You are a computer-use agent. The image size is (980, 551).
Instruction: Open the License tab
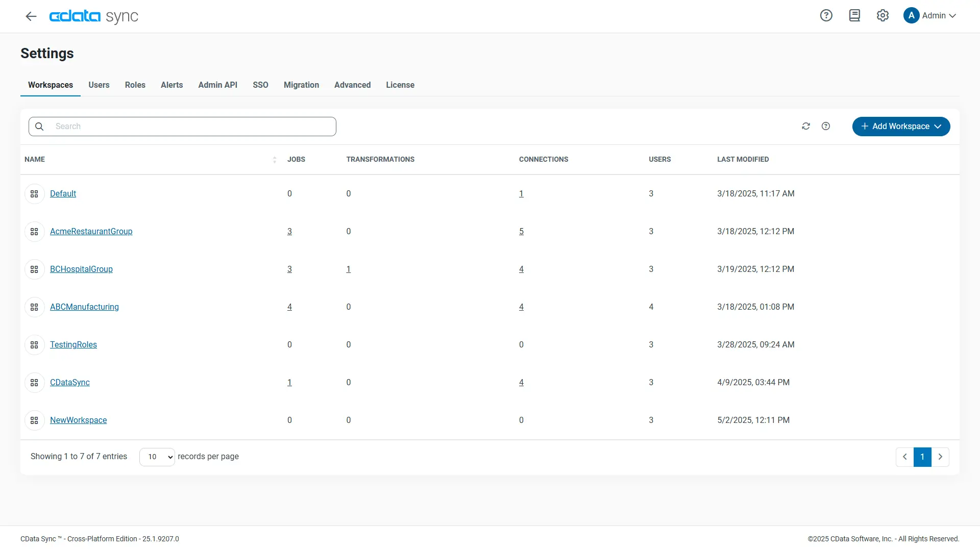[x=400, y=85]
